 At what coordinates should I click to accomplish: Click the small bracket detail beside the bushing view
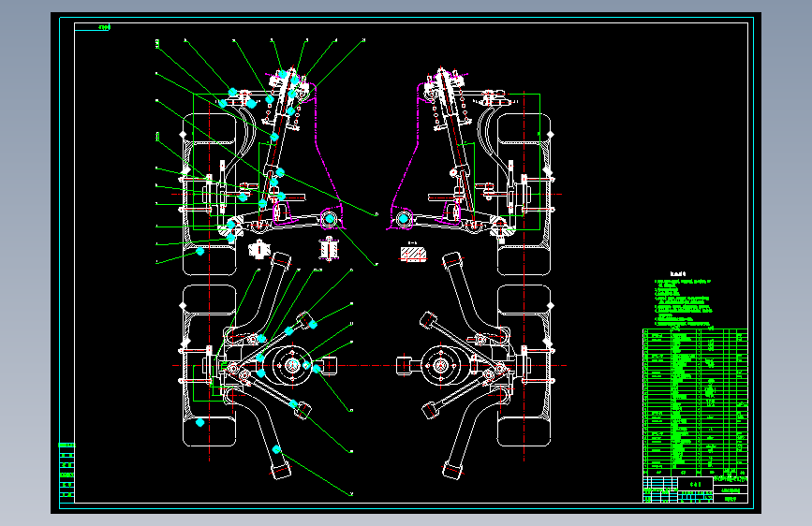point(258,250)
